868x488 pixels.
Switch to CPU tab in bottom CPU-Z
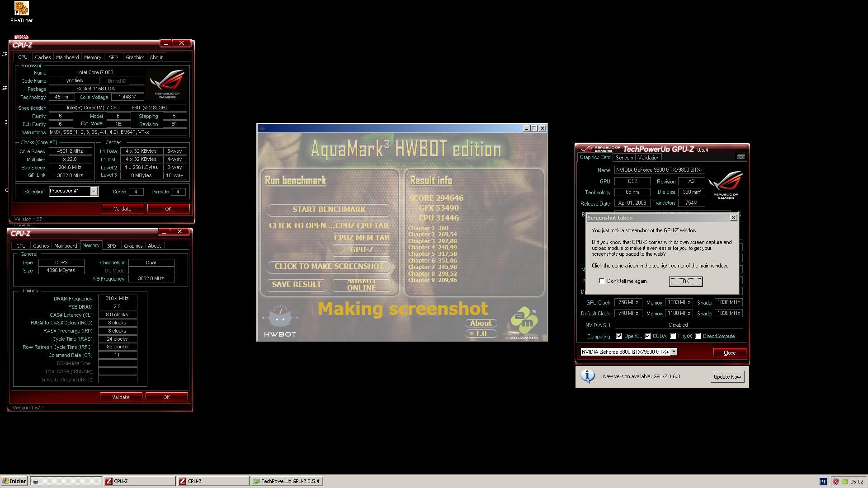pyautogui.click(x=21, y=246)
